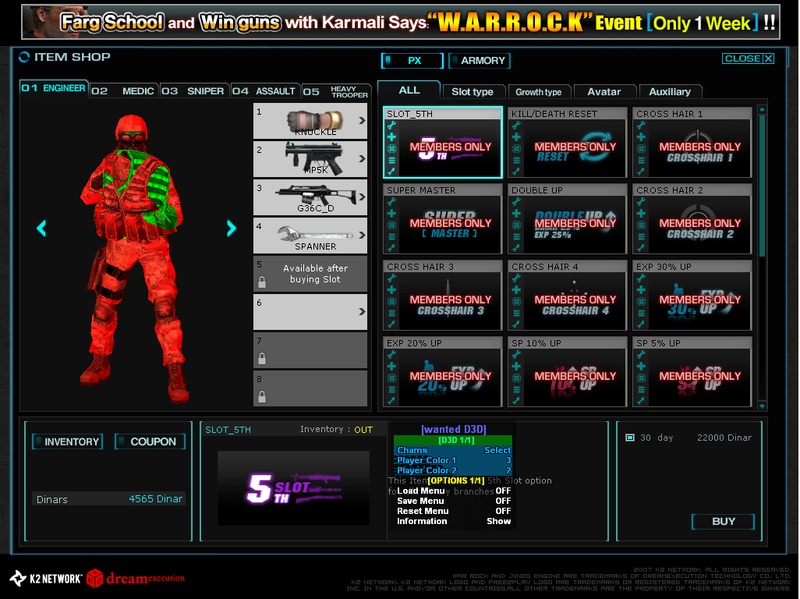Viewport: 800px width, 599px height.
Task: Open the INVENTORY panel
Action: click(67, 442)
